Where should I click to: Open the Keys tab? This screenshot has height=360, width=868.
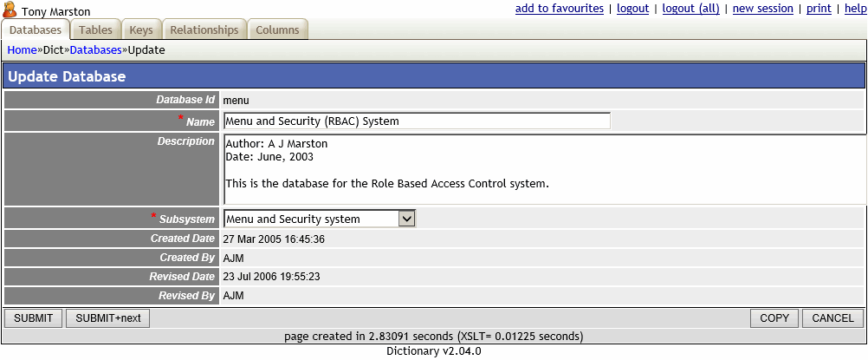tap(141, 29)
